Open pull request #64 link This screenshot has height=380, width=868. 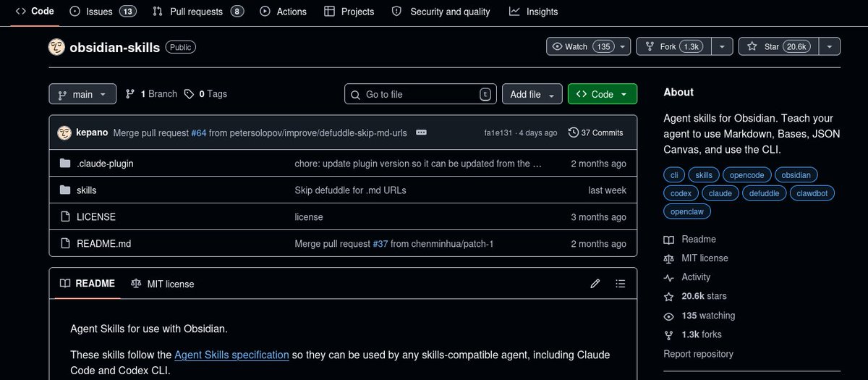199,133
